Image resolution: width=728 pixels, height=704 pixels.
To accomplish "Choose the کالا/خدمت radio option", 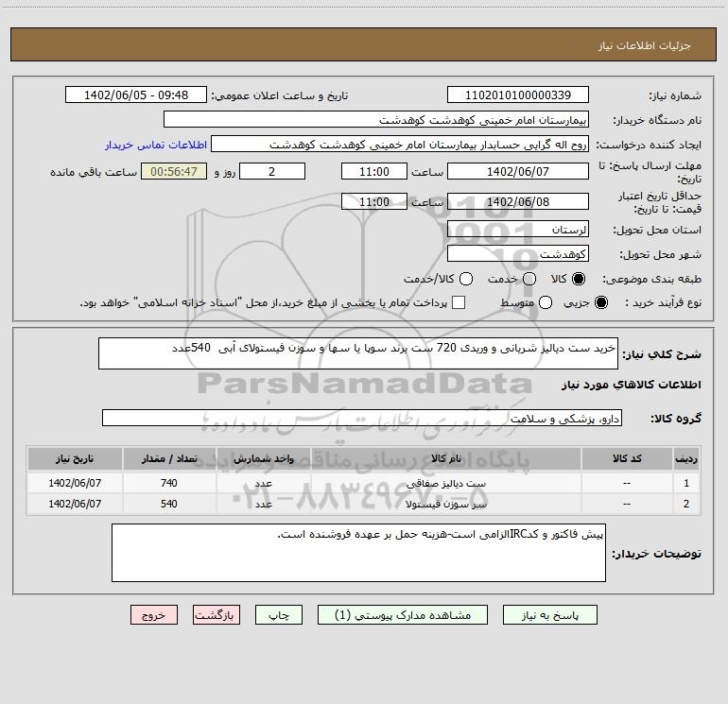I will click(466, 279).
